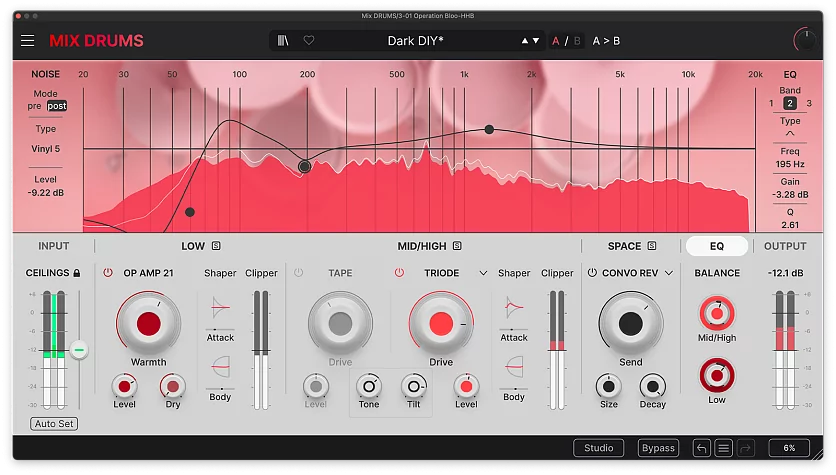Click the LOW Shaper Body curve icon

(x=220, y=367)
